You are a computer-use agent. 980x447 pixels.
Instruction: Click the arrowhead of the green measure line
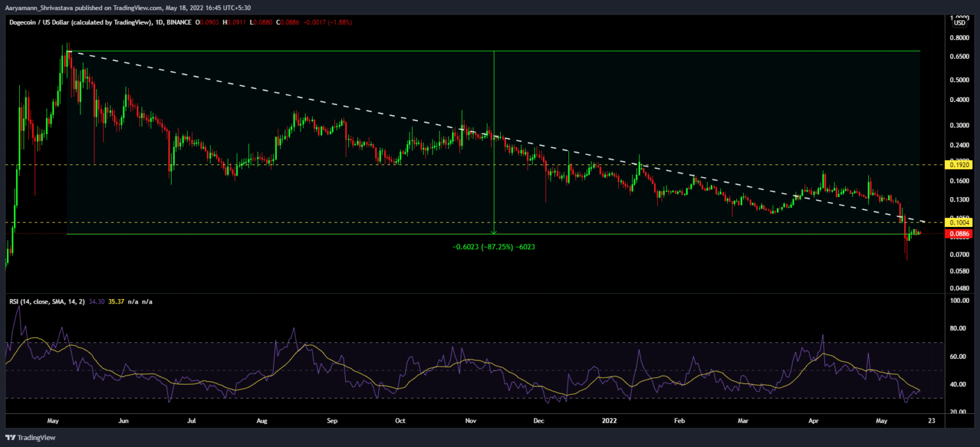[x=494, y=231]
